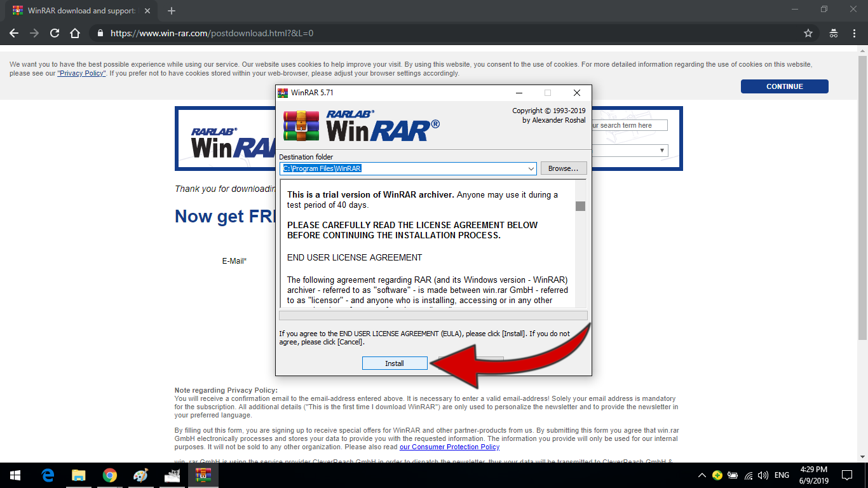This screenshot has width=868, height=488.
Task: Click the ENG language indicator
Action: point(782,475)
